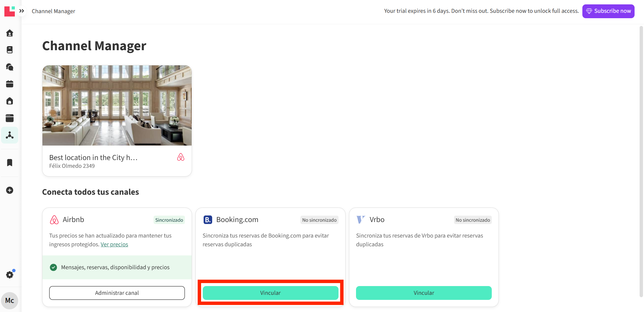Click the browser window icon in sidebar
Image resolution: width=644 pixels, height=312 pixels.
coord(10,118)
